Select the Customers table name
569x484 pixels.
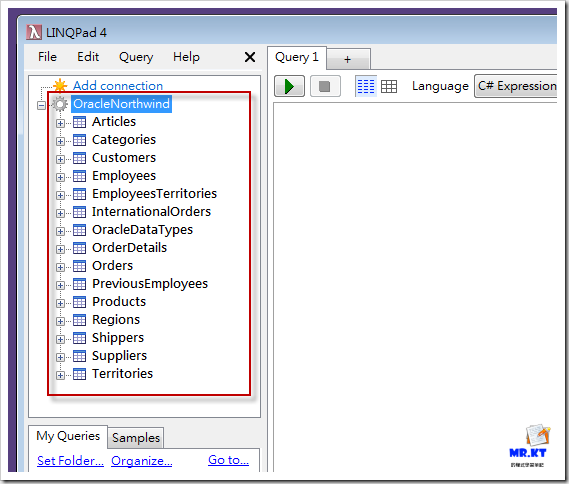coord(124,157)
